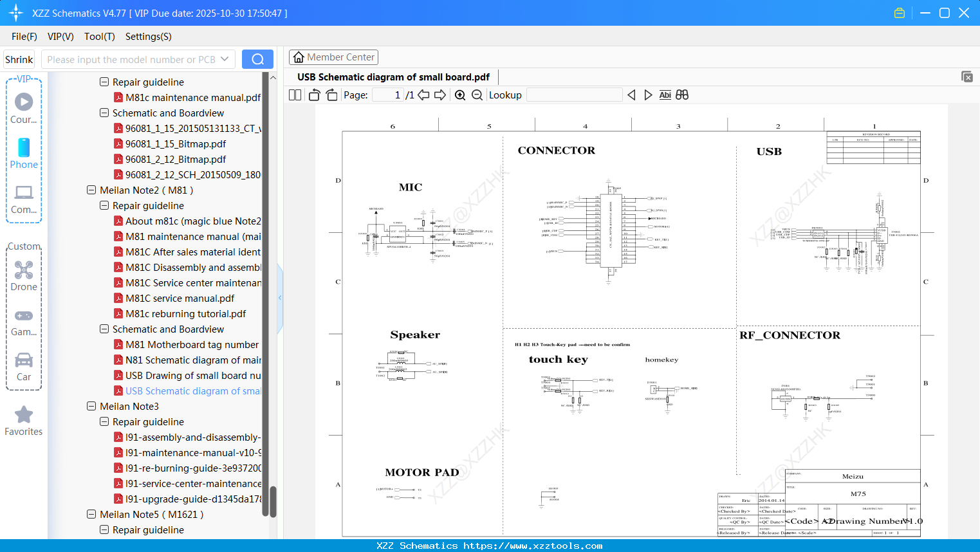The image size is (980, 552).
Task: Zoom in on the schematic page
Action: tap(460, 95)
